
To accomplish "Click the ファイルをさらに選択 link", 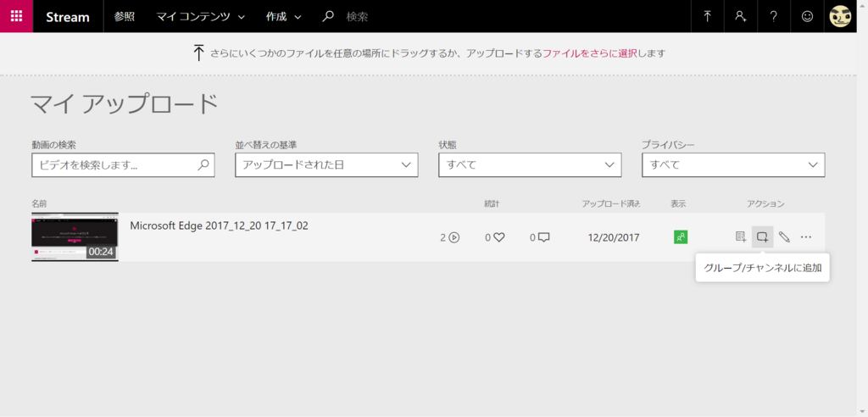I will (x=590, y=53).
